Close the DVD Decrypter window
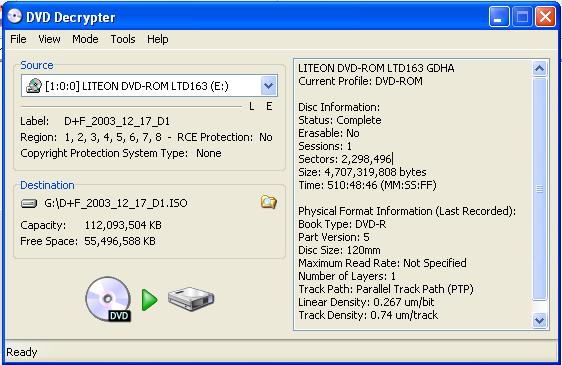Viewport: 562px width, 365px height. pos(546,16)
